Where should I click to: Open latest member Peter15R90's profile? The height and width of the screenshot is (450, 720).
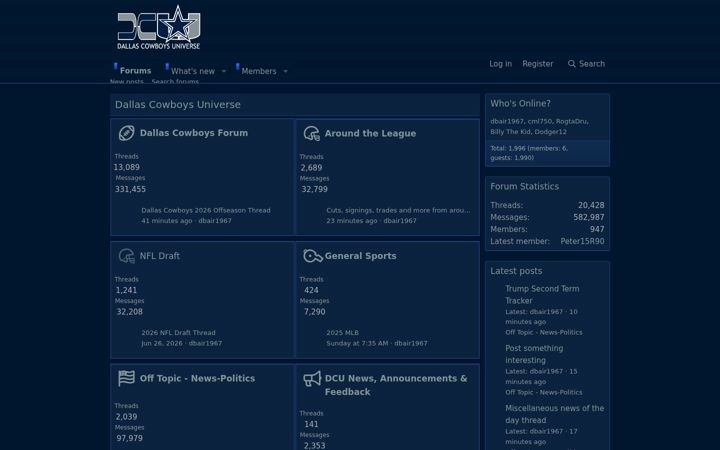pyautogui.click(x=582, y=241)
